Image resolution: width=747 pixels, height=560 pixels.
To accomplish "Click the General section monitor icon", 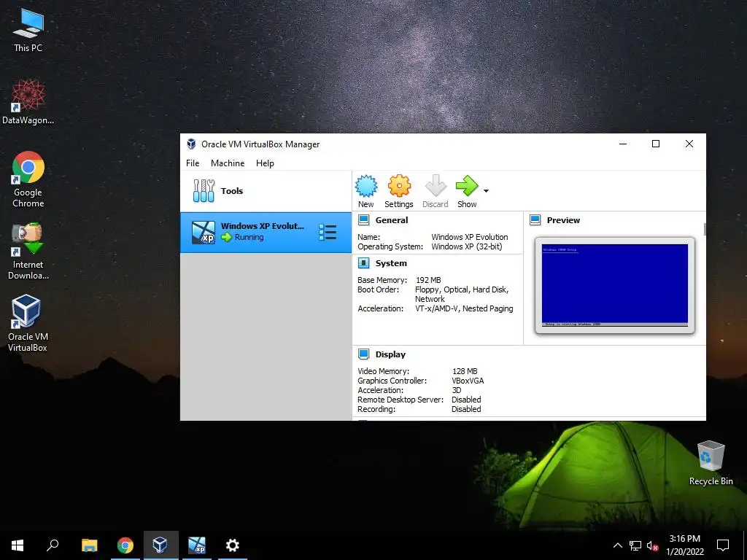I will [363, 220].
